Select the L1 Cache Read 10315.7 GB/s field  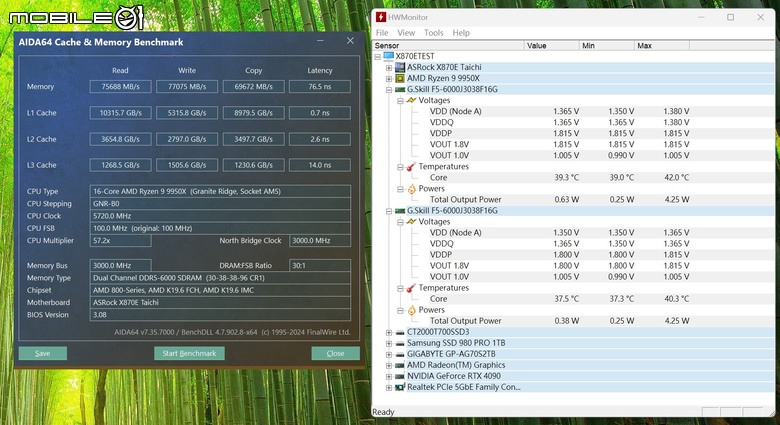[x=120, y=113]
